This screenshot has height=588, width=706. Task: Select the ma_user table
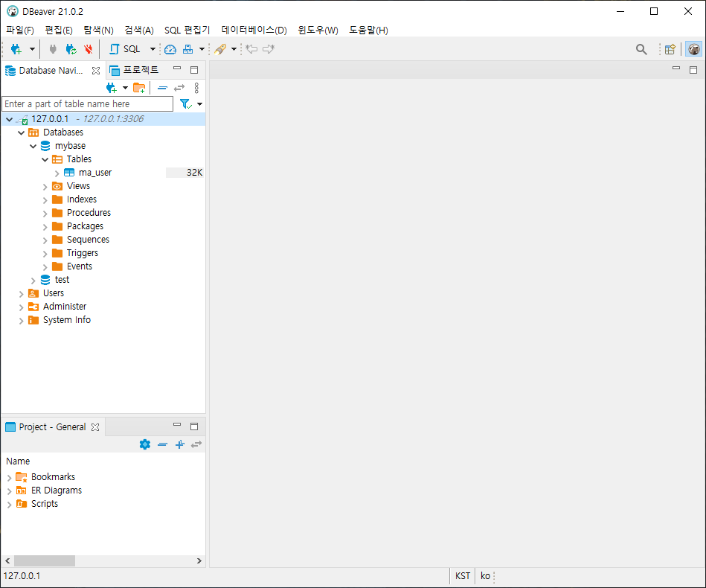[95, 173]
